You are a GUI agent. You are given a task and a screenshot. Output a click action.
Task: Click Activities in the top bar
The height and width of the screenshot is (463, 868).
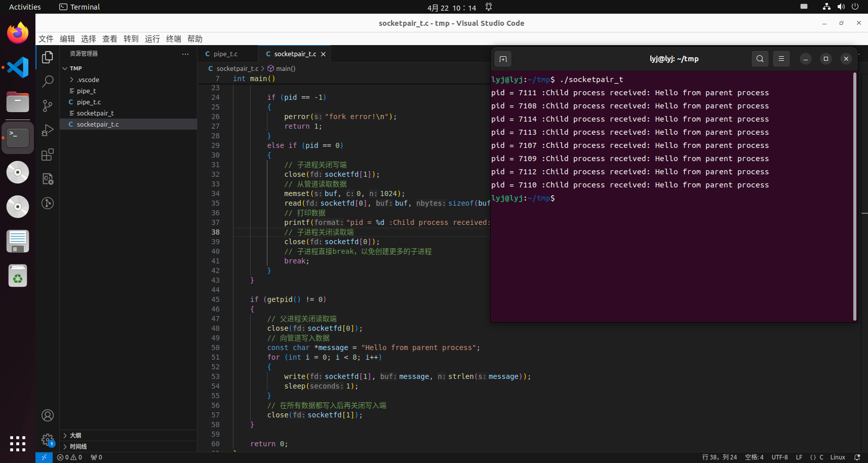(x=25, y=7)
